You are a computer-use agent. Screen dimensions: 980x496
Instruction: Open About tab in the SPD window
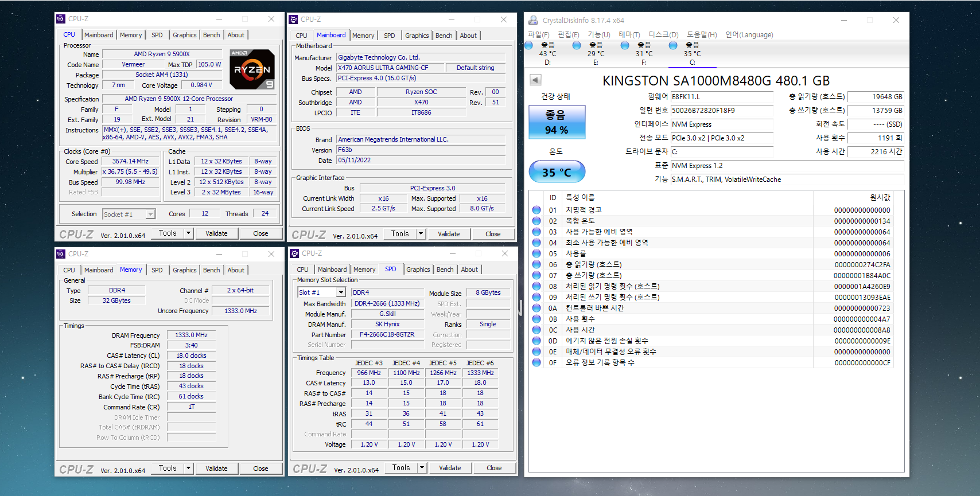469,270
